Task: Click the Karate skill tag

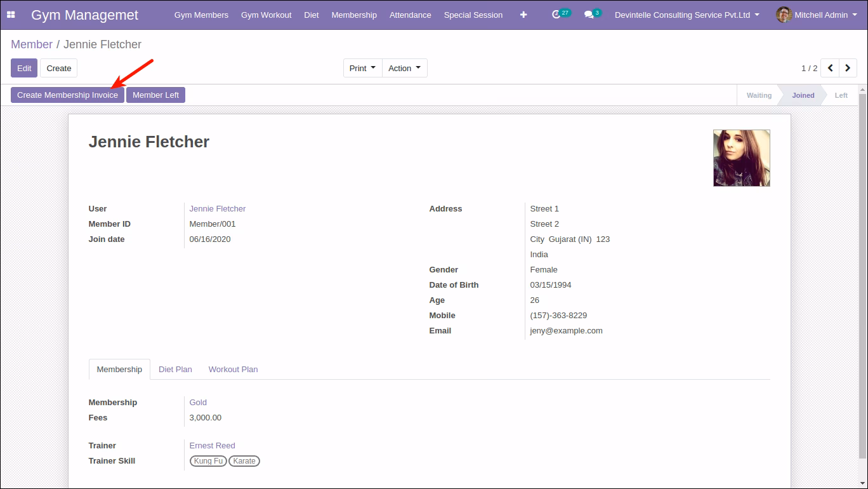Action: [244, 461]
